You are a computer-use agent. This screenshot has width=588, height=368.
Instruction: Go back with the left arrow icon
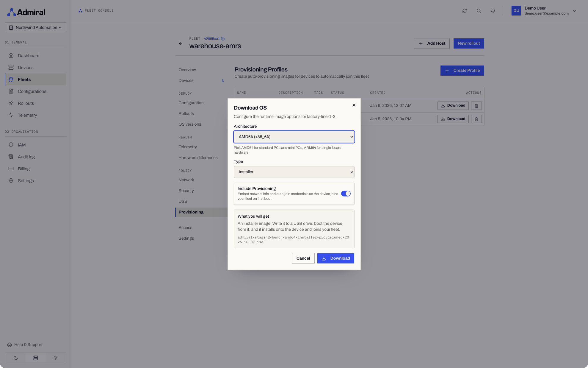[181, 43]
